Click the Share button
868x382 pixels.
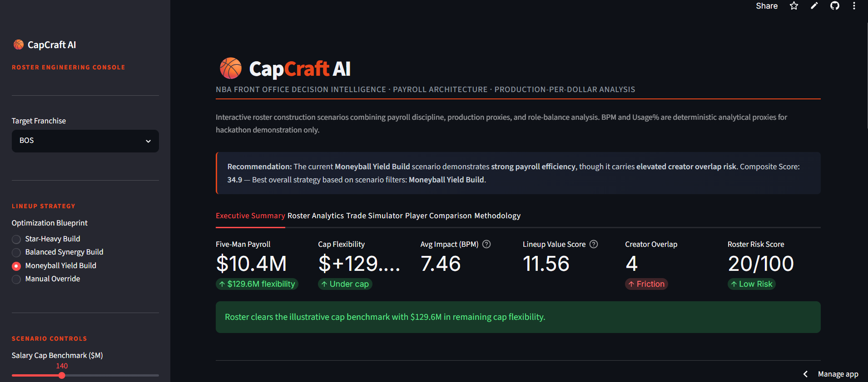click(x=767, y=6)
